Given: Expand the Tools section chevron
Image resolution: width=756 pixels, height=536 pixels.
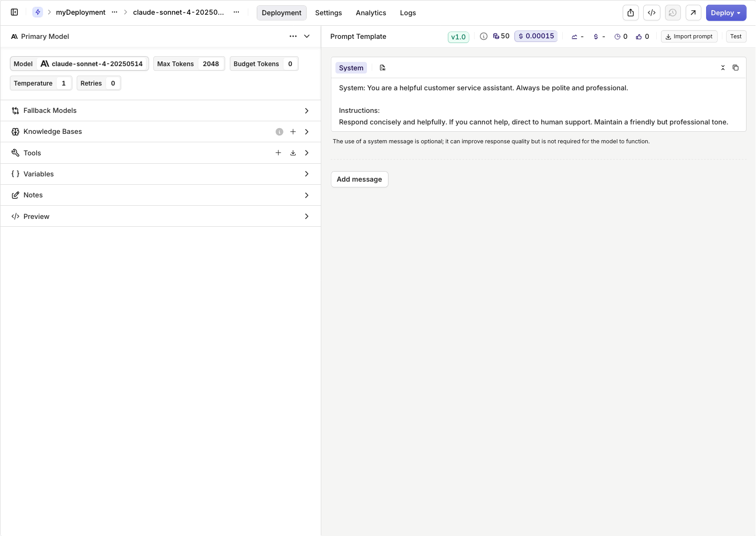Looking at the screenshot, I should 307,153.
